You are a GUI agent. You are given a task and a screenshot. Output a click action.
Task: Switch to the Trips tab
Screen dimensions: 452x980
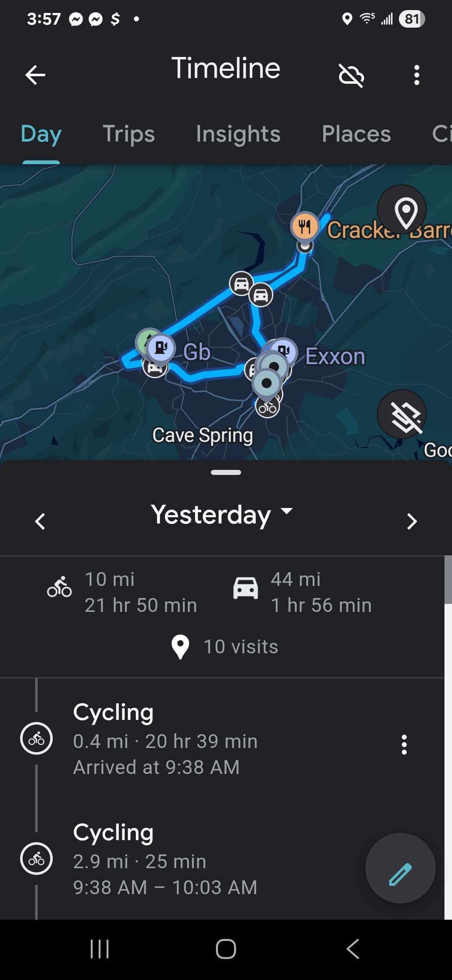128,134
